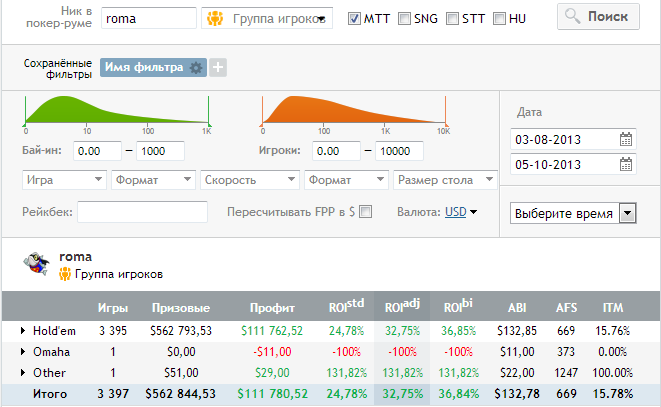Tick the recalculate FPP in $ checkbox
This screenshot has height=407, width=661.
365,211
